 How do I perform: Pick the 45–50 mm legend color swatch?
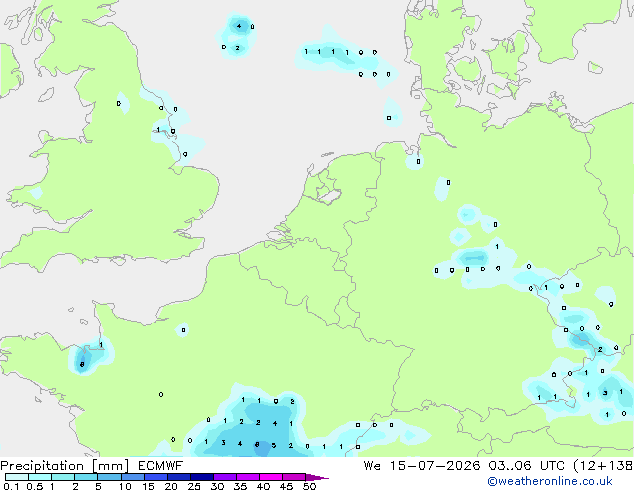point(294,477)
